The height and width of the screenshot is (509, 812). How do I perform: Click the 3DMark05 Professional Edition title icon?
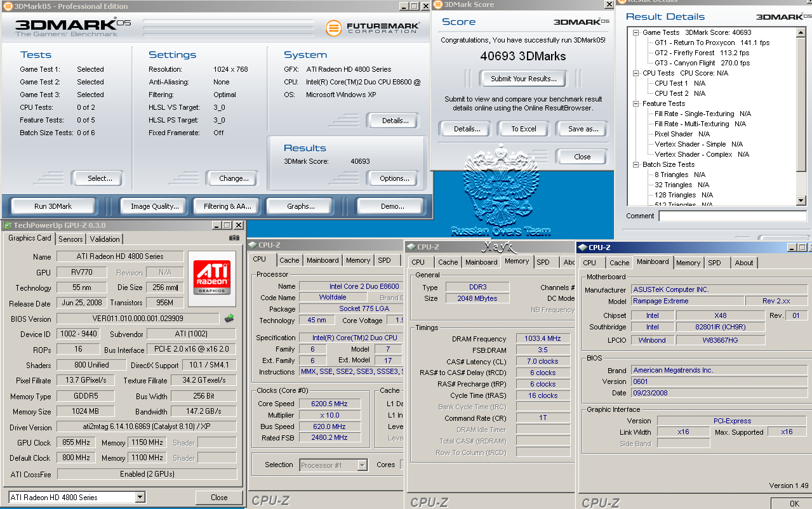[7, 6]
